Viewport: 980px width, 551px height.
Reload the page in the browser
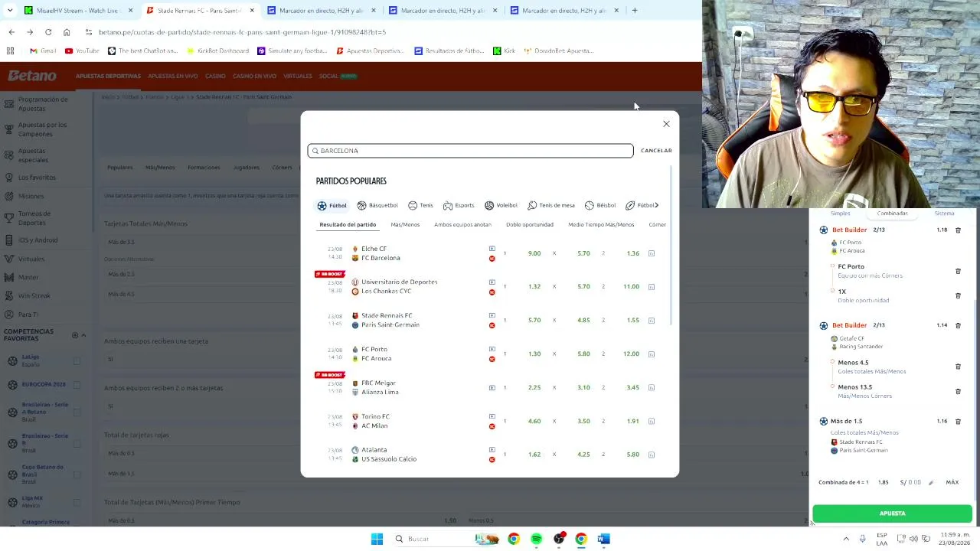pos(48,32)
